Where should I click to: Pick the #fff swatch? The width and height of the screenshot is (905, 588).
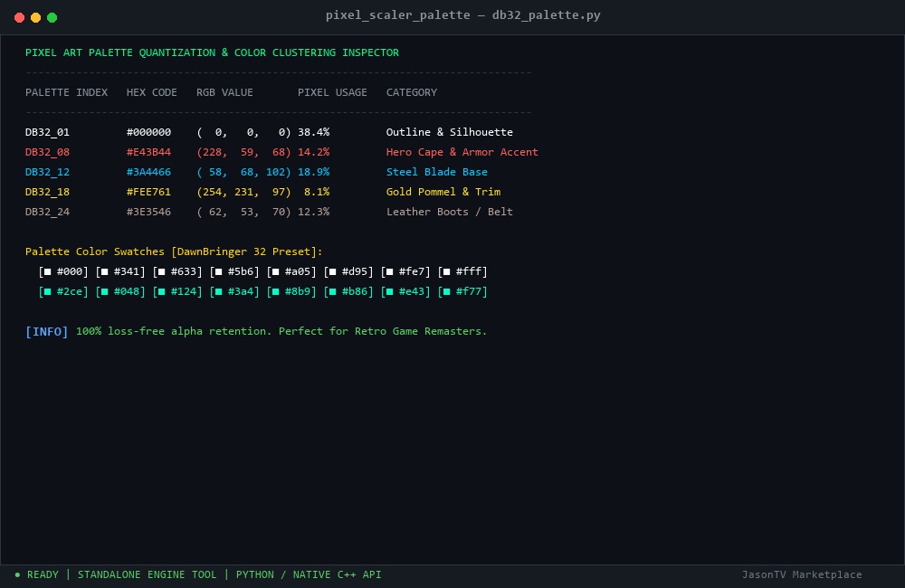point(462,271)
